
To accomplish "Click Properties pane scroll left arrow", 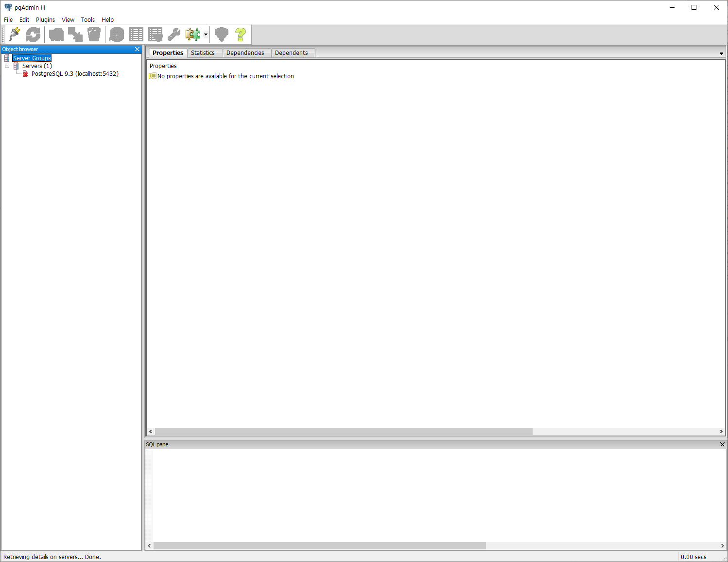I will pos(151,431).
